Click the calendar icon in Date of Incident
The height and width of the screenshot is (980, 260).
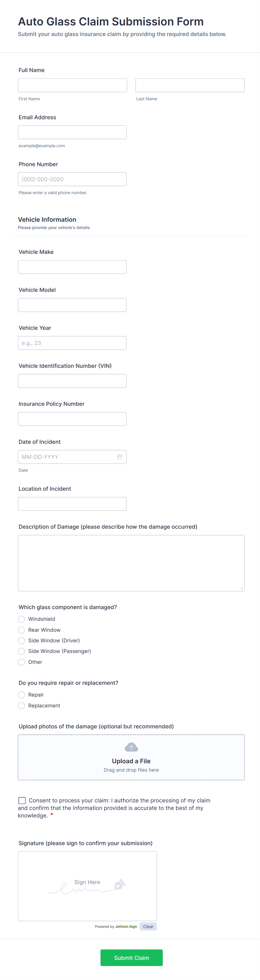[x=120, y=457]
